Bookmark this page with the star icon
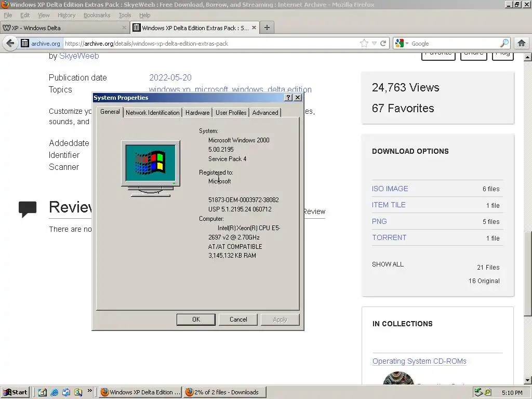532x399 pixels. click(x=364, y=43)
